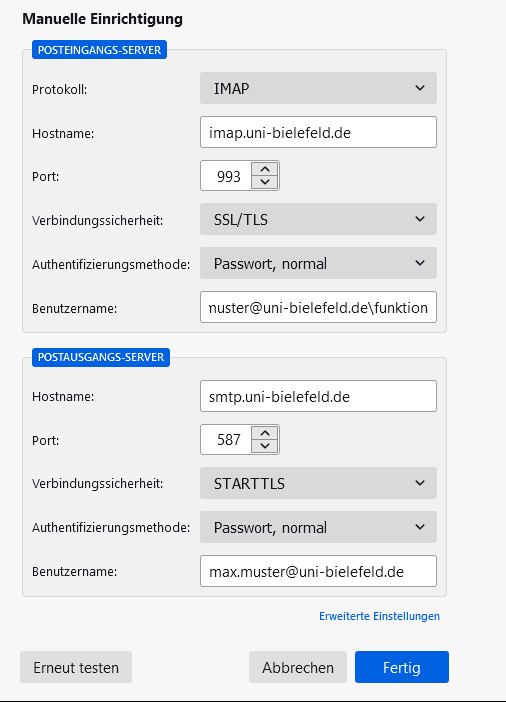Increase incoming server port with up arrow
The width and height of the screenshot is (506, 702).
[265, 169]
